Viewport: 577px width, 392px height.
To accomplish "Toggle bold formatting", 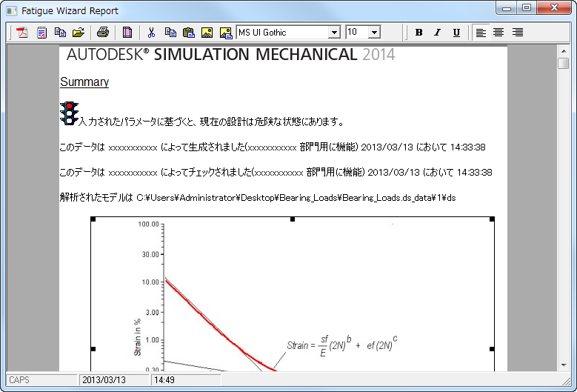I will tap(418, 33).
